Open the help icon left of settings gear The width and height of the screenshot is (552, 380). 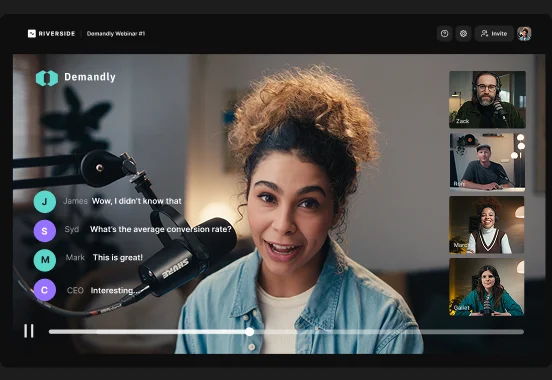(x=445, y=33)
